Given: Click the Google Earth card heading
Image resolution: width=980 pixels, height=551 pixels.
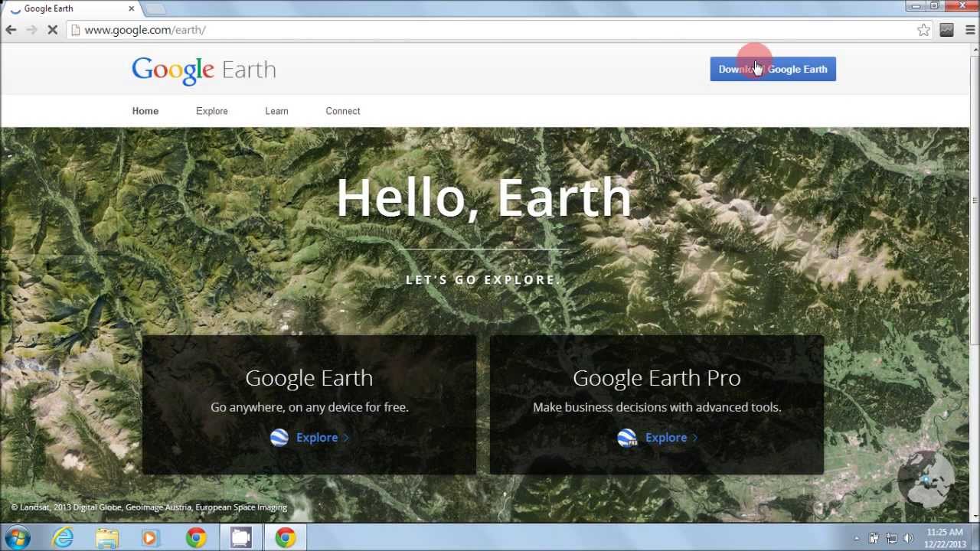Looking at the screenshot, I should pos(309,378).
